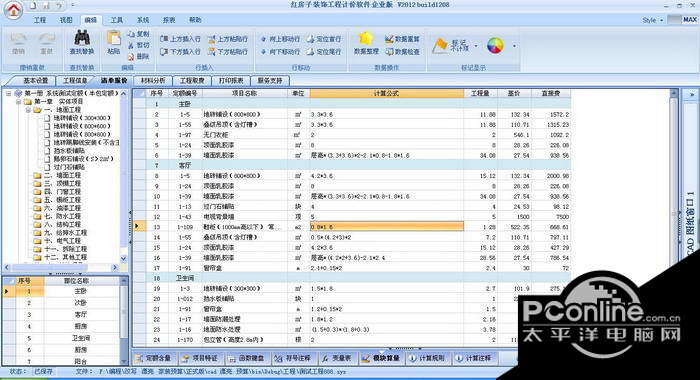The height and width of the screenshot is (380, 700).
Task: Click tree panel horizontal scroll right arrow
Action: (x=115, y=267)
